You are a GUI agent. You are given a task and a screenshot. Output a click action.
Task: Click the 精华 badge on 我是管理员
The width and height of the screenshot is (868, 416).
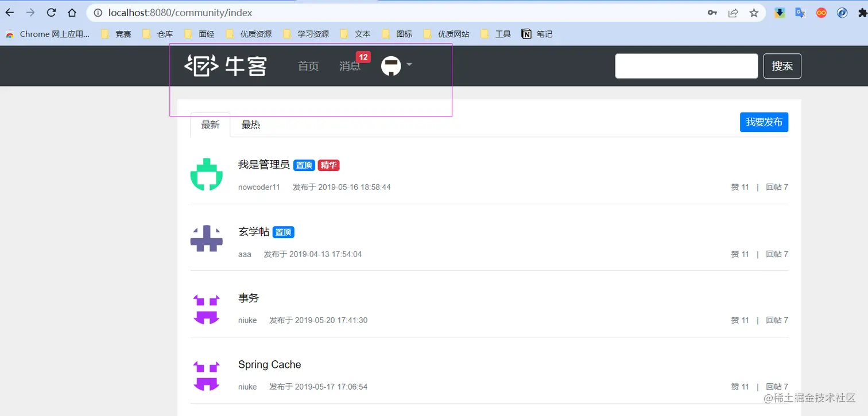point(329,165)
